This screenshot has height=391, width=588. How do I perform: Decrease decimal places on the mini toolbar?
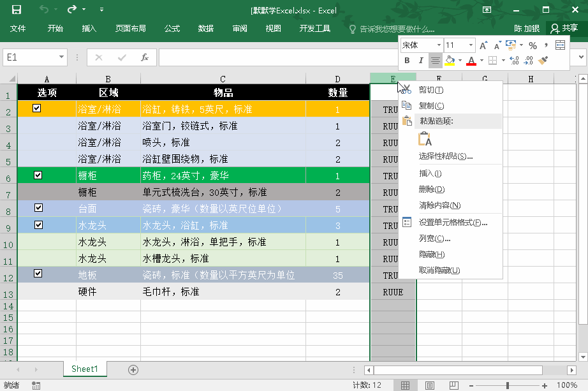pyautogui.click(x=529, y=61)
